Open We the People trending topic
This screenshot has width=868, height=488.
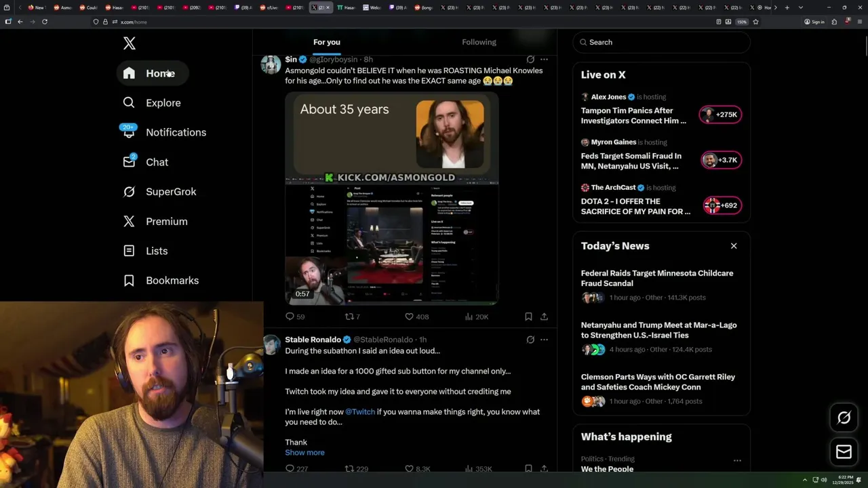pos(607,469)
